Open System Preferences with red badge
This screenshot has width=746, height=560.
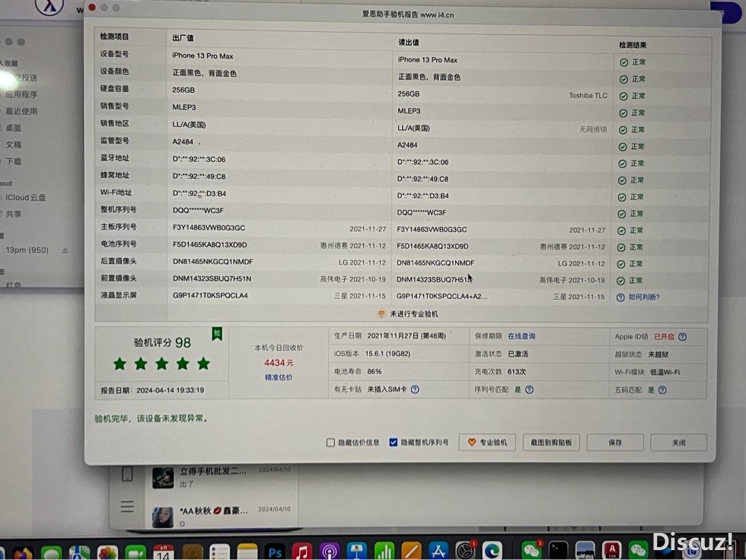click(466, 551)
